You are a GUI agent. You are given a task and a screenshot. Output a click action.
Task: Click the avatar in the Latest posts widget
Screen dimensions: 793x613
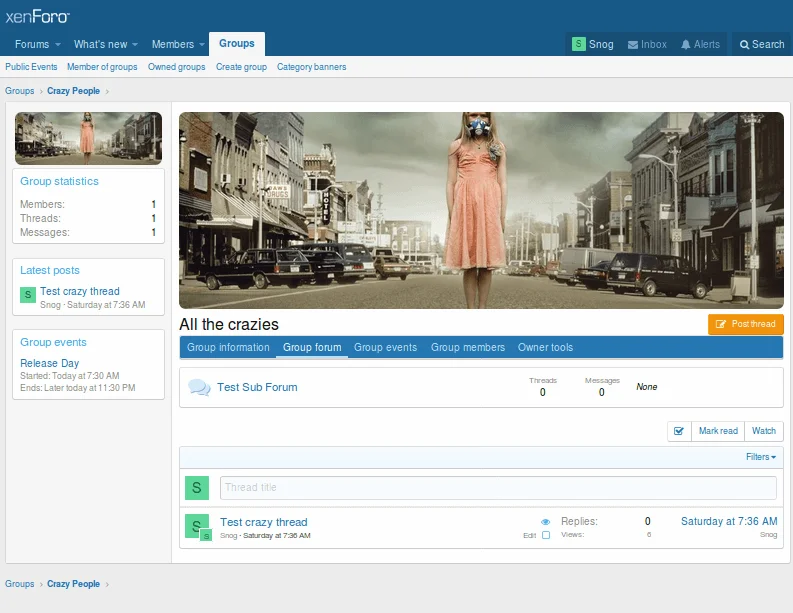28,295
